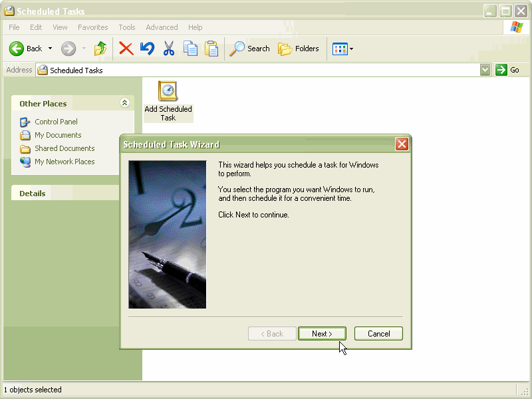Open the File menu
The image size is (532, 399).
click(14, 27)
